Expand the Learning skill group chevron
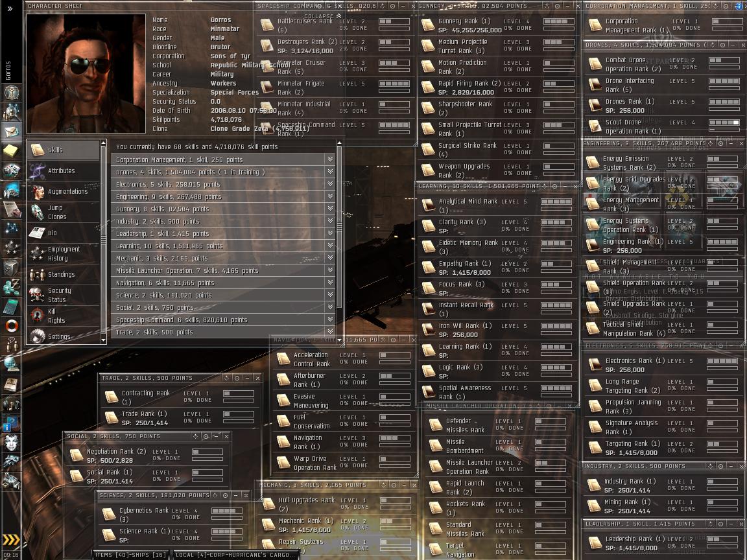 click(330, 245)
